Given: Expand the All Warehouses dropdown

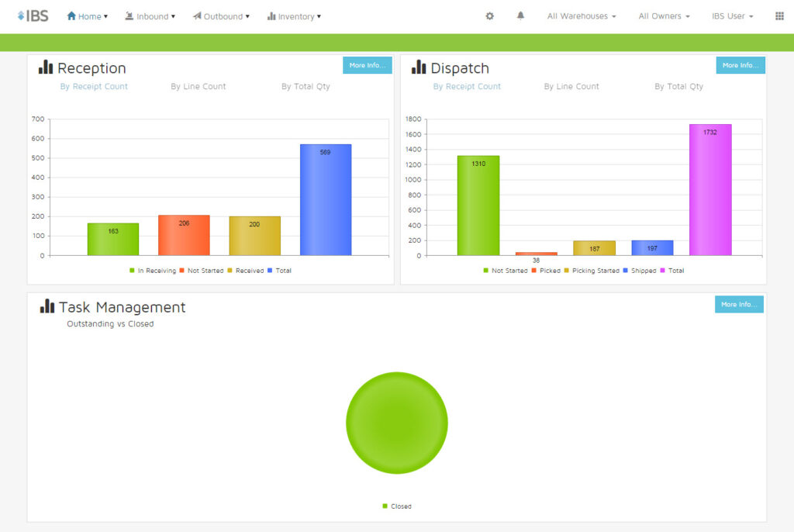Looking at the screenshot, I should point(582,16).
